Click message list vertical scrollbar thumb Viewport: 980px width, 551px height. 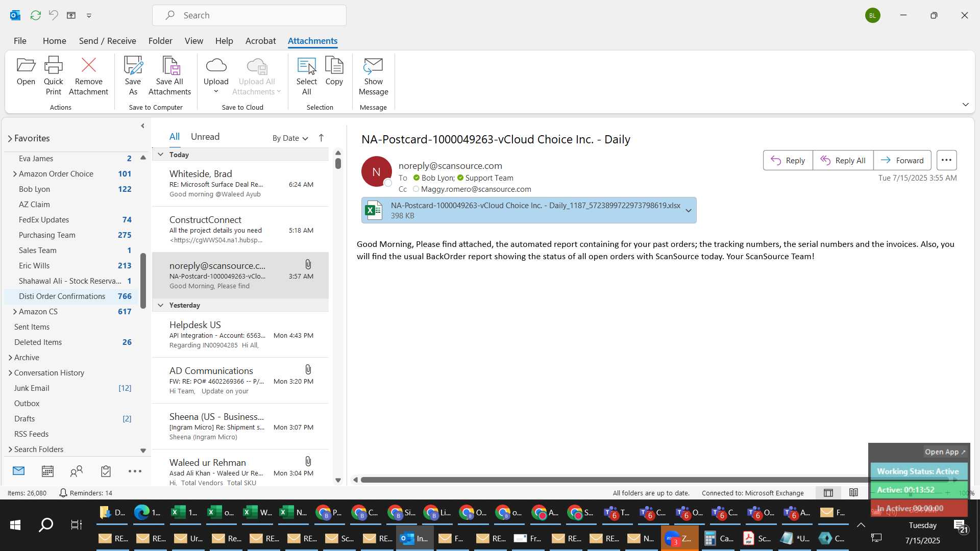pos(338,163)
